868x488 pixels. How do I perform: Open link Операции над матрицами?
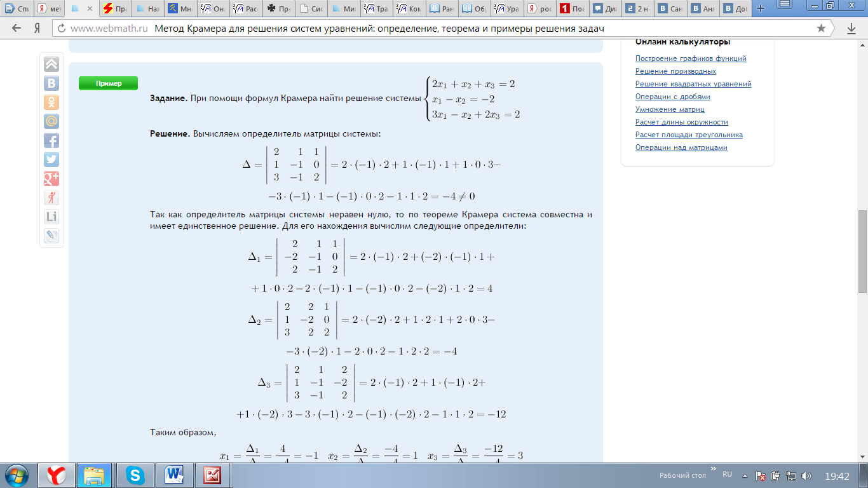click(x=681, y=147)
